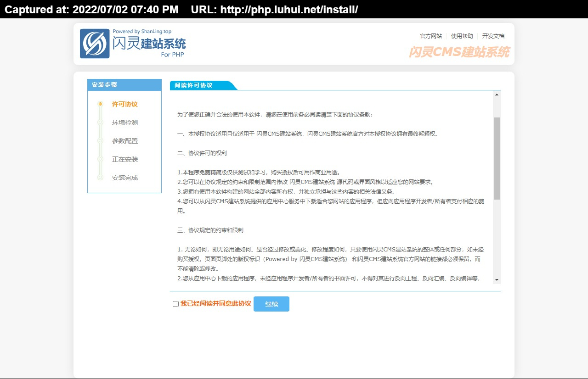Click the 继续 button
The width and height of the screenshot is (588, 379).
click(271, 304)
